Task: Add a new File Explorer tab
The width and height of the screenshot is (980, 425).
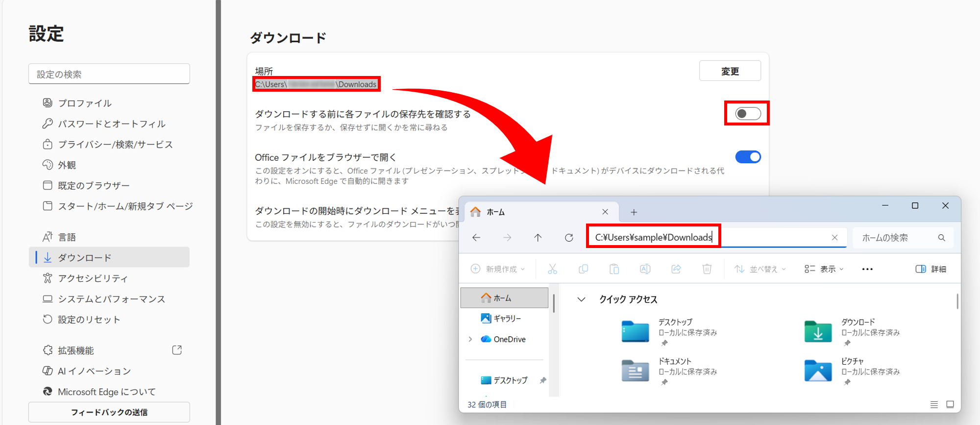Action: [x=634, y=212]
